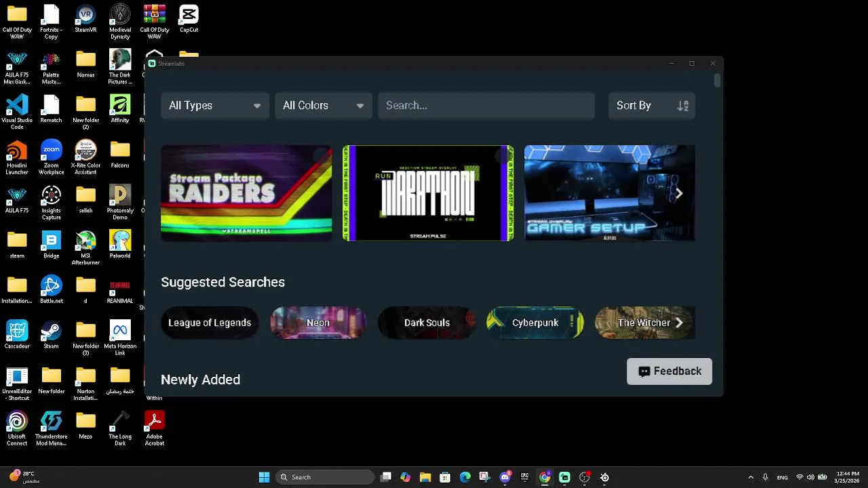Click the taskbar Search box
The height and width of the screenshot is (488, 868).
pyautogui.click(x=325, y=477)
